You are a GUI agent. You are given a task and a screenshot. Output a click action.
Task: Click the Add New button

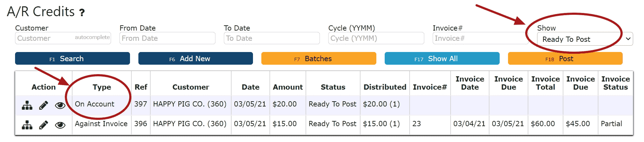click(x=196, y=58)
